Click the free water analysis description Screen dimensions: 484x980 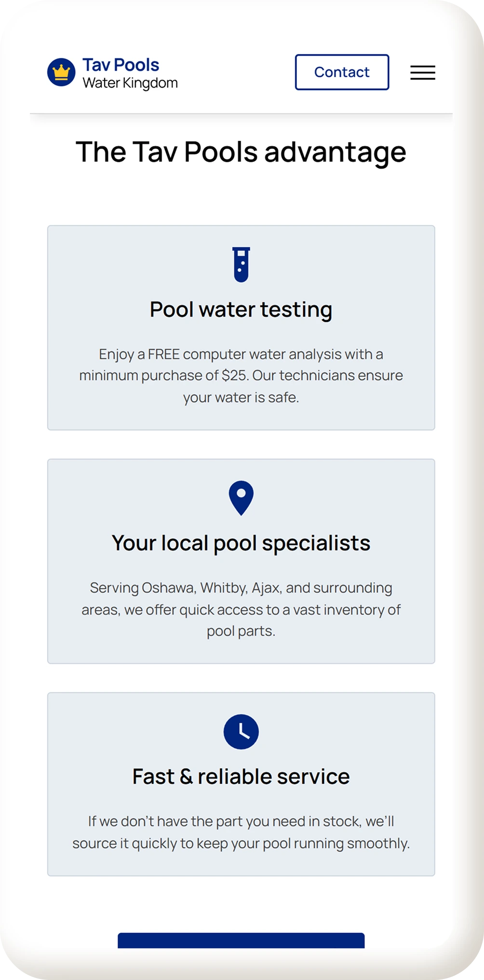[241, 375]
